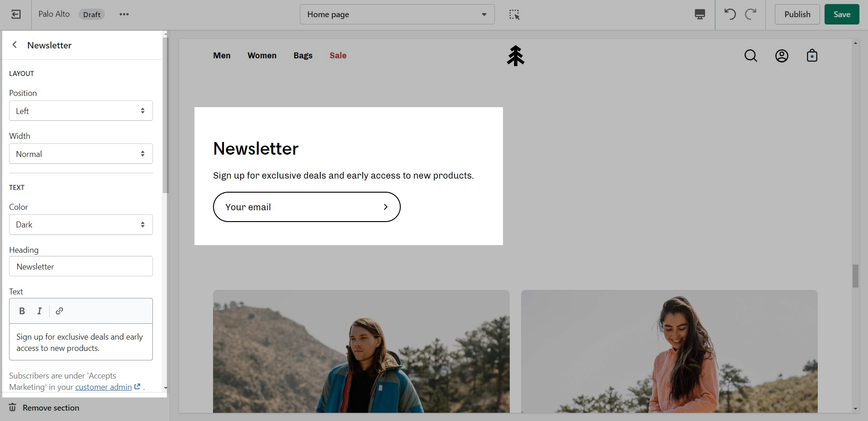
Task: Switch the desktop preview device icon
Action: [x=699, y=14]
